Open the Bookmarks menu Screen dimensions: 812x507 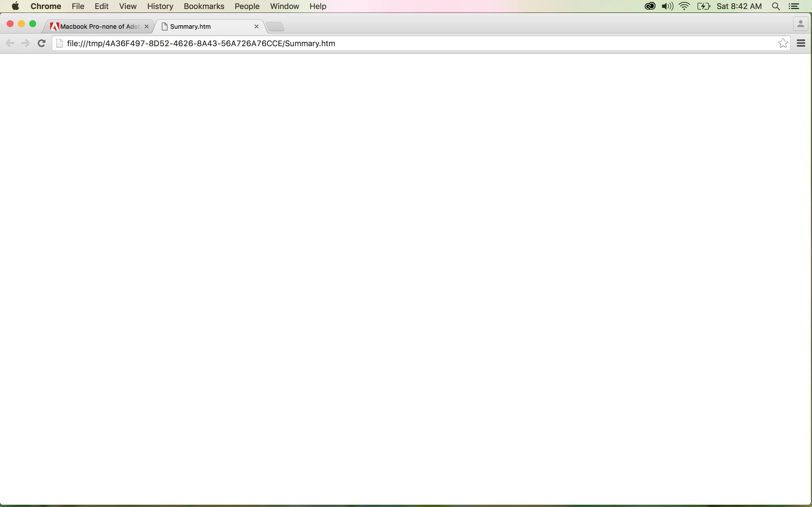(x=204, y=6)
